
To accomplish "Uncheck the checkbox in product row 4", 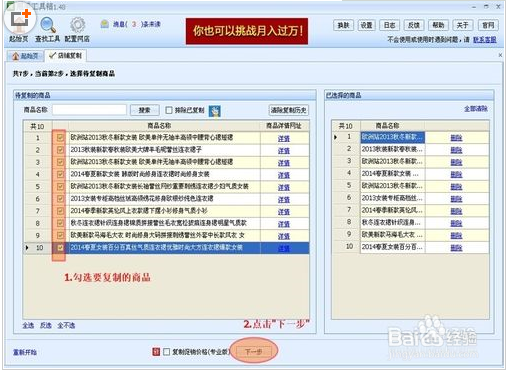I will tap(60, 174).
